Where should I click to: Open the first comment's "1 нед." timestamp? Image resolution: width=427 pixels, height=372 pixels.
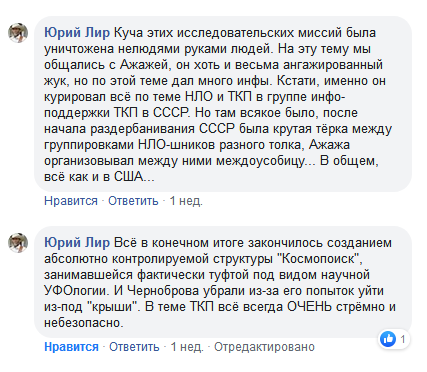pyautogui.click(x=186, y=201)
